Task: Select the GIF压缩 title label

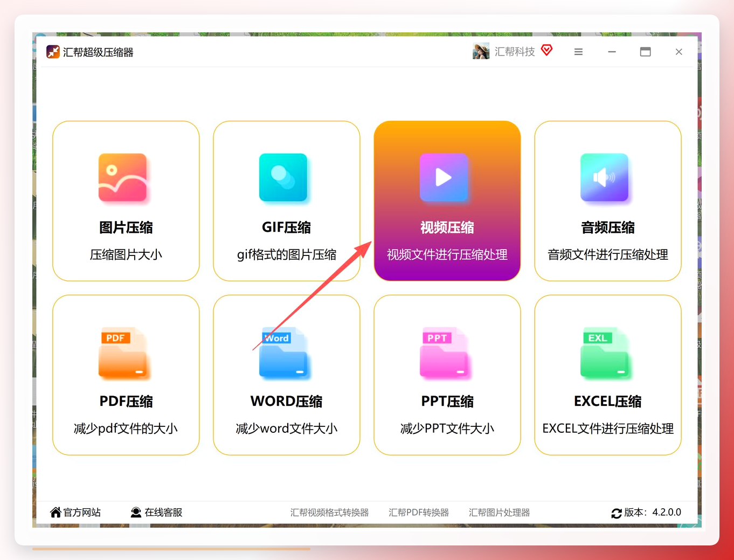Action: pyautogui.click(x=287, y=227)
